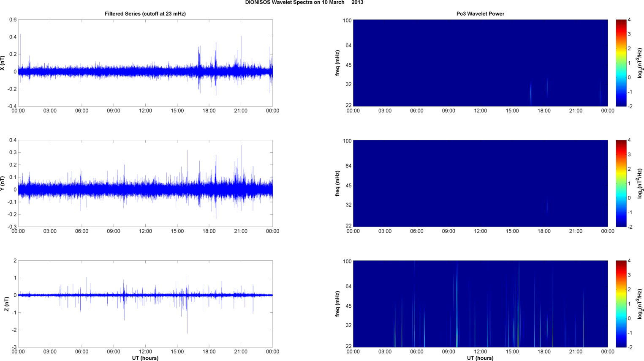Screen dimensions: 644x361
Task: Click log2(nT²/Hz) label on X-component colorbar
Action: tap(640, 63)
